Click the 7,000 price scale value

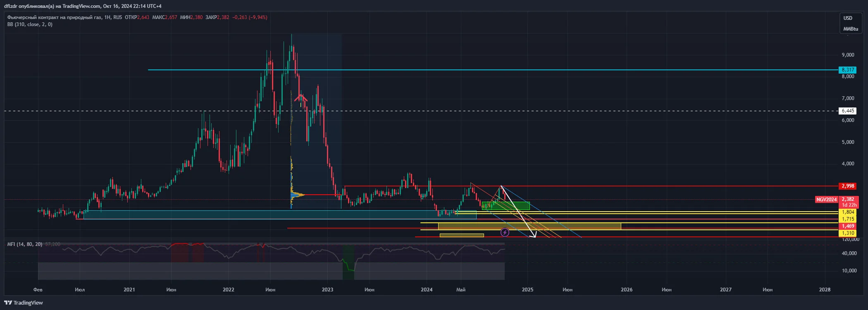[848, 98]
